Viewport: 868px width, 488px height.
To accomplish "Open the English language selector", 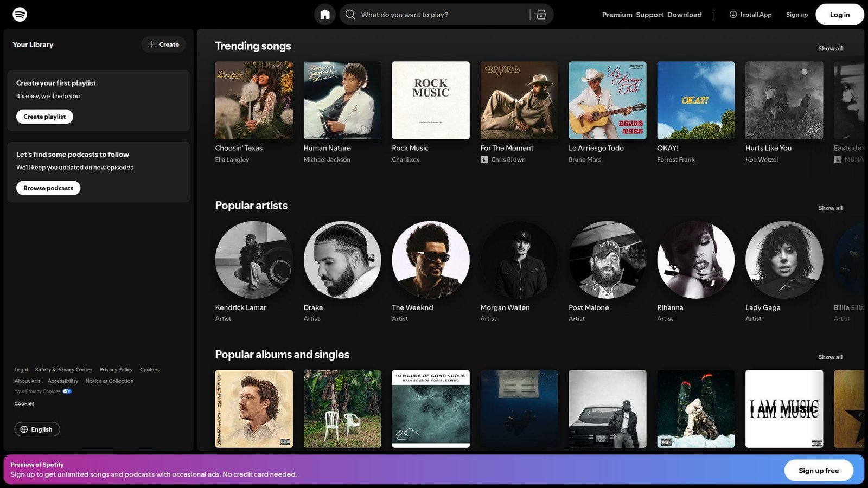I will [x=37, y=429].
